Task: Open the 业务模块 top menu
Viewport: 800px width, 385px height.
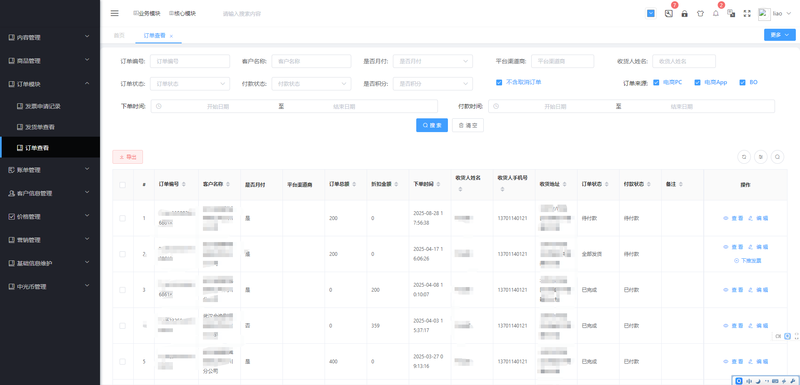Action: [x=146, y=14]
